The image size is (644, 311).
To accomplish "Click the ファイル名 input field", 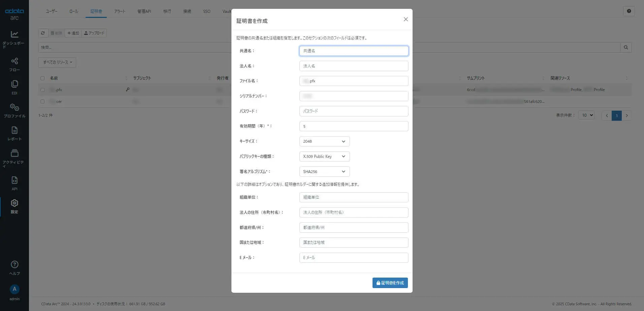I will pyautogui.click(x=354, y=81).
